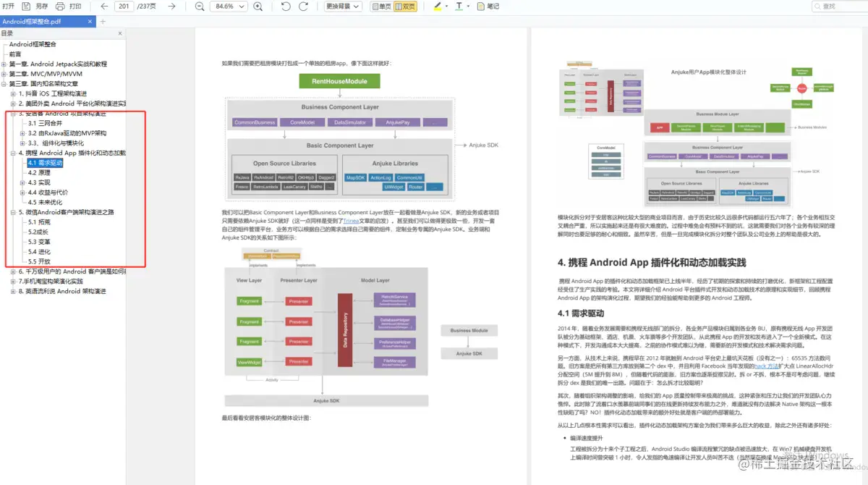The width and height of the screenshot is (868, 485).
Task: Select the green text underline T tool
Action: (x=459, y=7)
